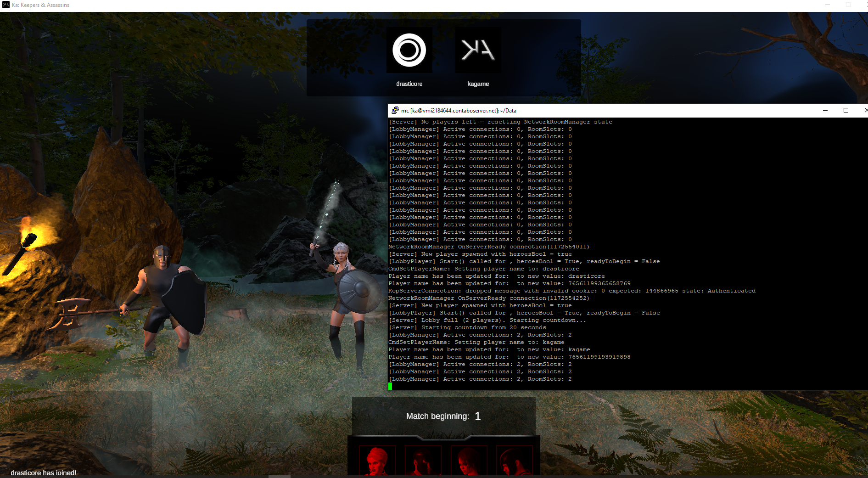Click the drasticore player name label

[409, 84]
